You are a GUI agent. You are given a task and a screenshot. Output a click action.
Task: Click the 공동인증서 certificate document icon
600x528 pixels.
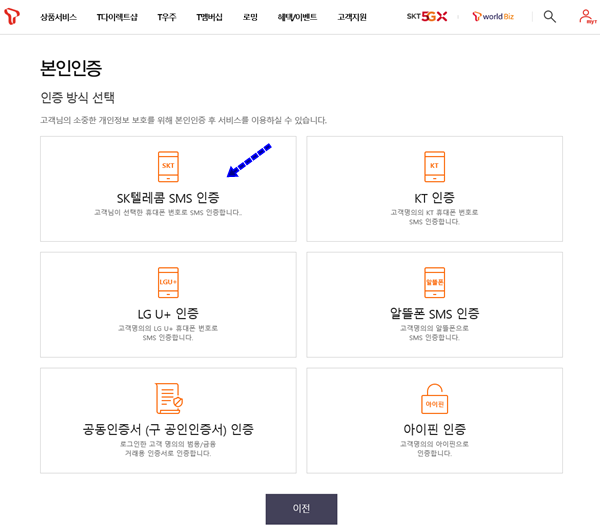[169, 398]
